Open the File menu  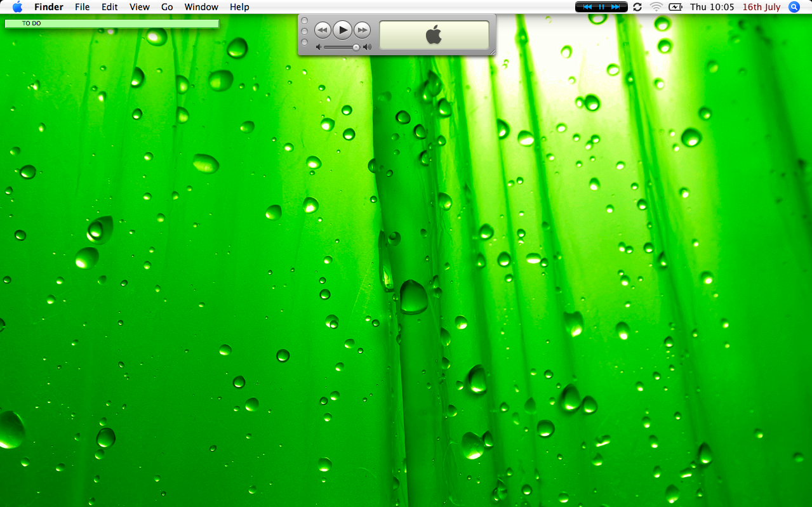82,7
